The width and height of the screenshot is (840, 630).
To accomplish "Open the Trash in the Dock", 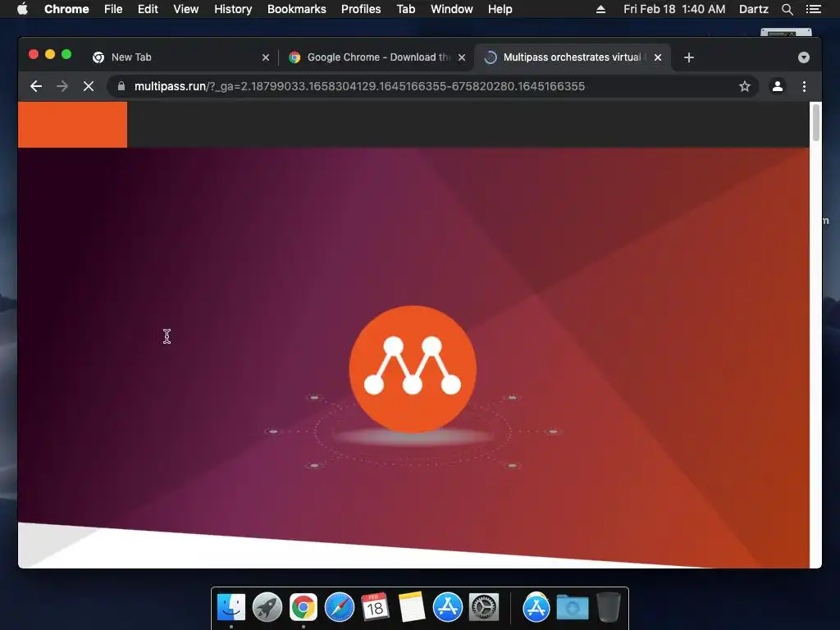I will click(x=609, y=607).
